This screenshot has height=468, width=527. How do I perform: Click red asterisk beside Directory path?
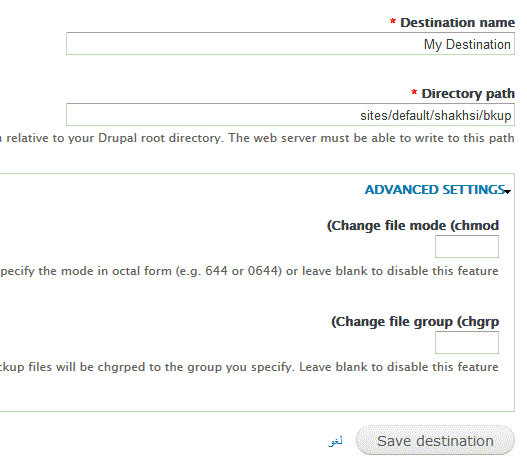click(x=414, y=92)
